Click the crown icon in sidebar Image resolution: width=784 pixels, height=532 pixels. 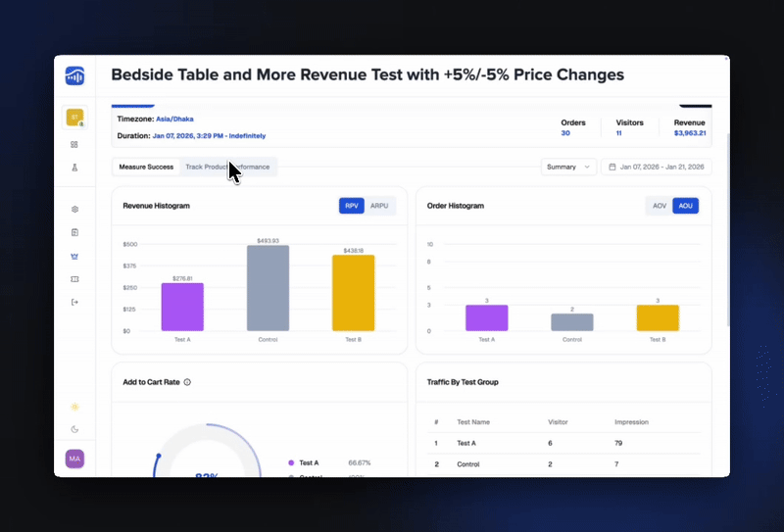[74, 256]
